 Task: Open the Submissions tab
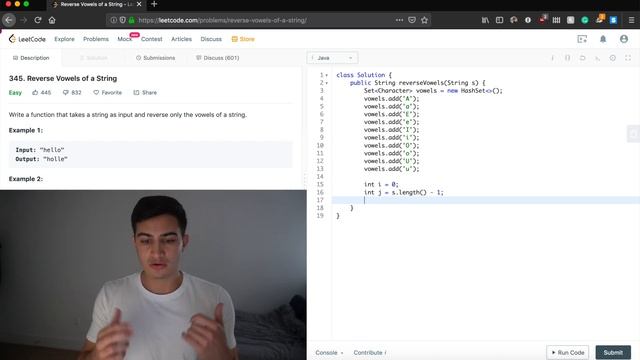pos(156,58)
